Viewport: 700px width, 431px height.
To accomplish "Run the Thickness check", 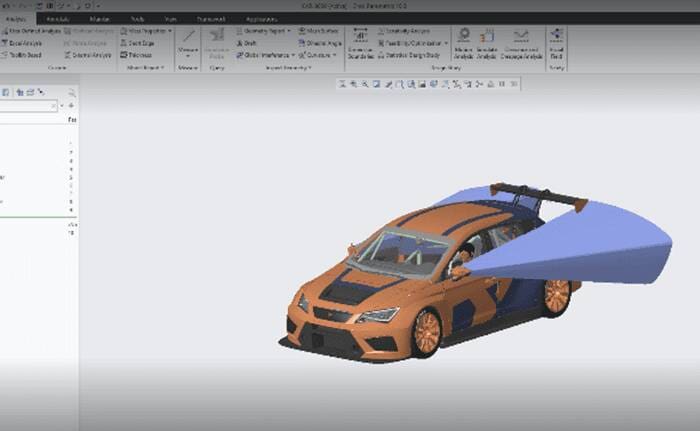I will (x=136, y=55).
